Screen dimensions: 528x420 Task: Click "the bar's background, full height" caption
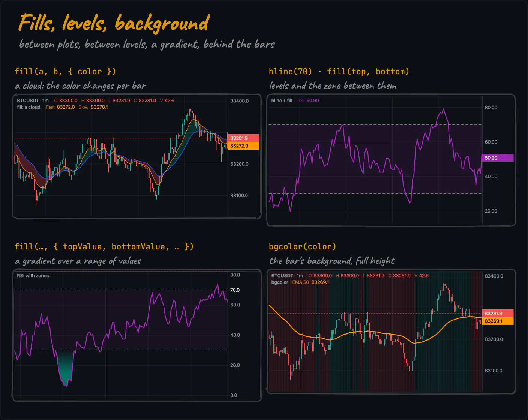click(x=332, y=261)
